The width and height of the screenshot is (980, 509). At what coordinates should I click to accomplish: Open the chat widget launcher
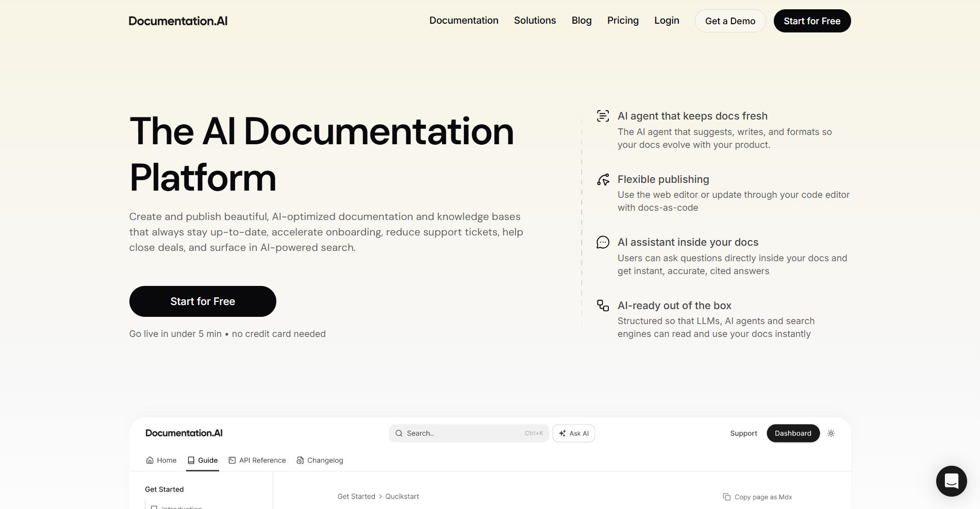pos(951,481)
